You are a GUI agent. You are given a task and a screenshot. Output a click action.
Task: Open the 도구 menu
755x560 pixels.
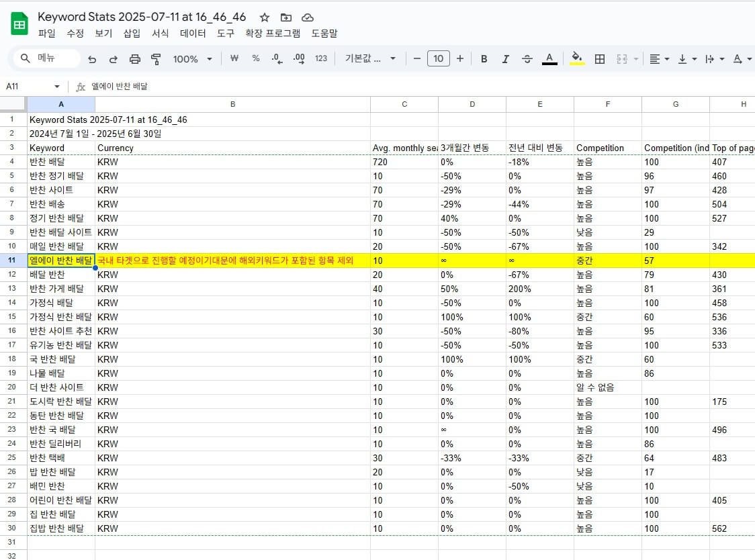(x=225, y=33)
